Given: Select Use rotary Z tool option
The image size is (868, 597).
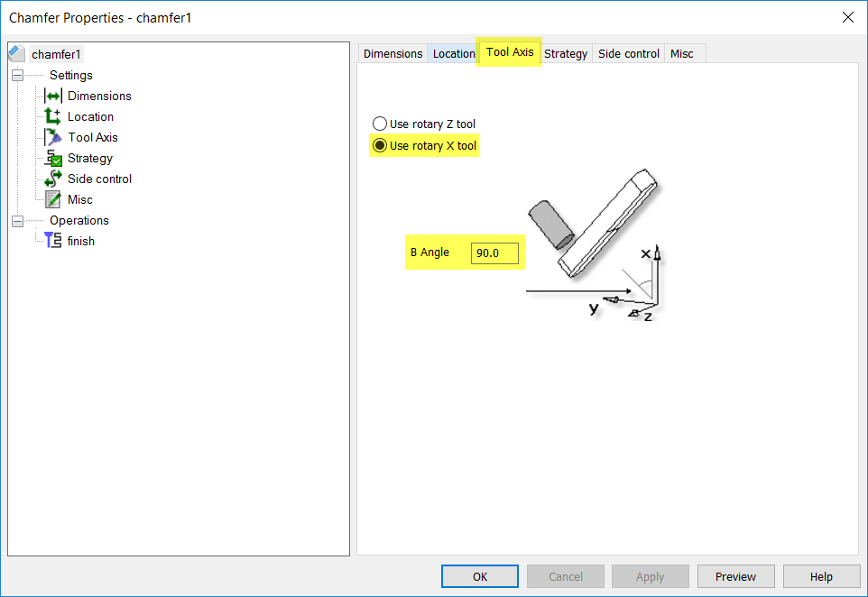Looking at the screenshot, I should [379, 124].
